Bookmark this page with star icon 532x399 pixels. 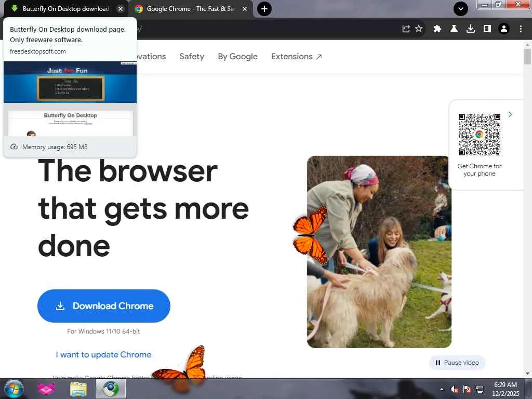coord(419,29)
